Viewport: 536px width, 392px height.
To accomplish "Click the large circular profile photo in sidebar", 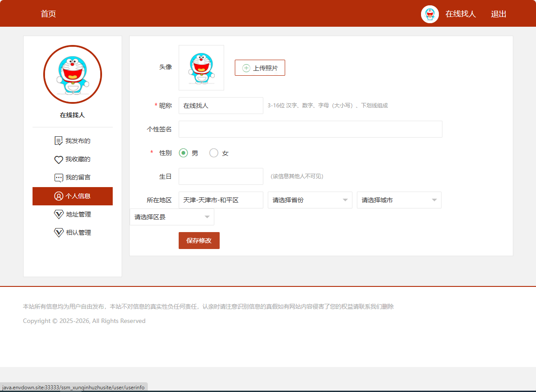I will (x=72, y=74).
